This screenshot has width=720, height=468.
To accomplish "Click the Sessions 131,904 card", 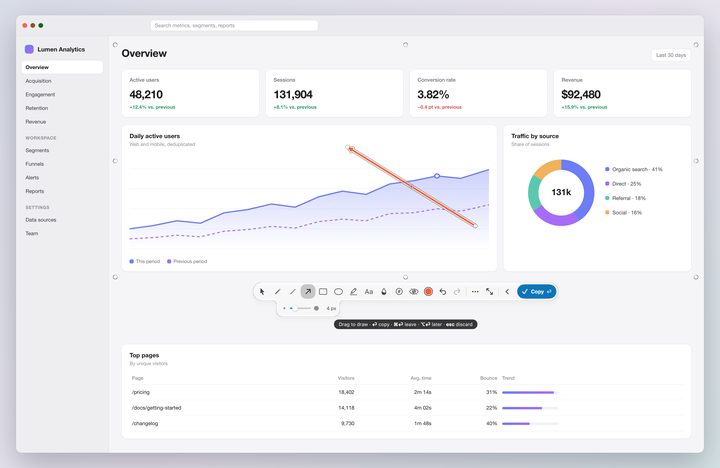I will pos(334,93).
